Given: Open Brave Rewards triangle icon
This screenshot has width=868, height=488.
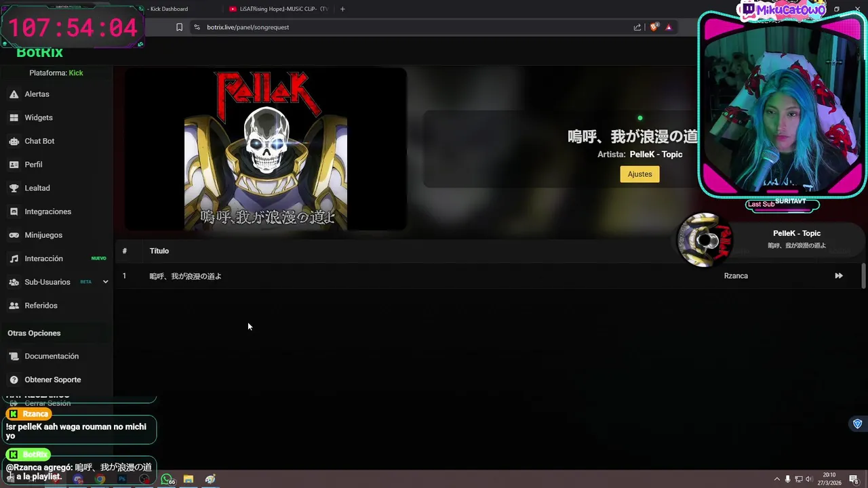Looking at the screenshot, I should [669, 27].
